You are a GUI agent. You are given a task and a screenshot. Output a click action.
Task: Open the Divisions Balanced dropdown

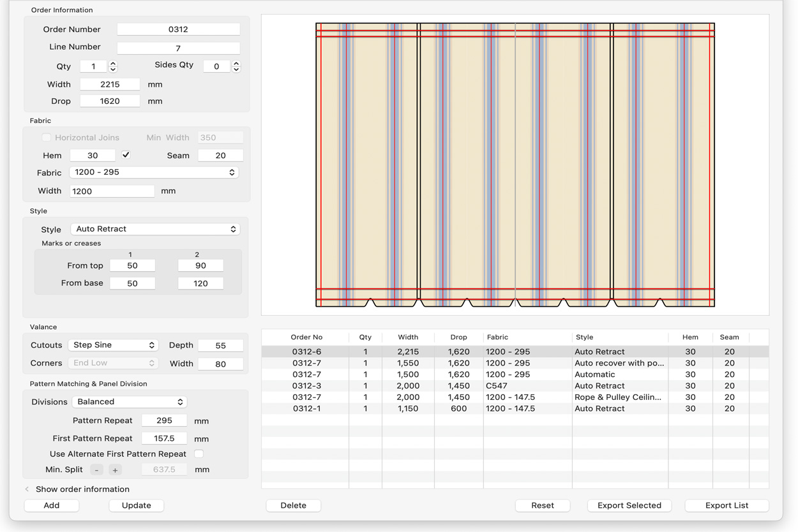click(x=129, y=402)
